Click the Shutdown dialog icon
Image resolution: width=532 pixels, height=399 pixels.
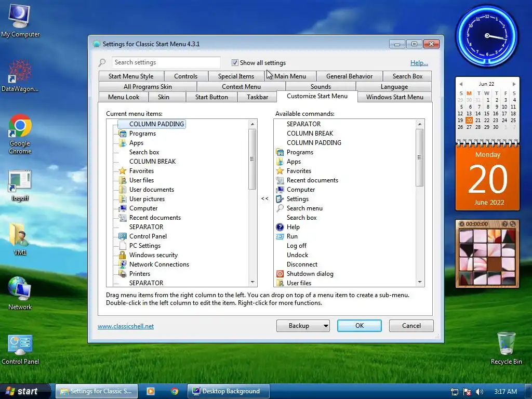click(280, 273)
